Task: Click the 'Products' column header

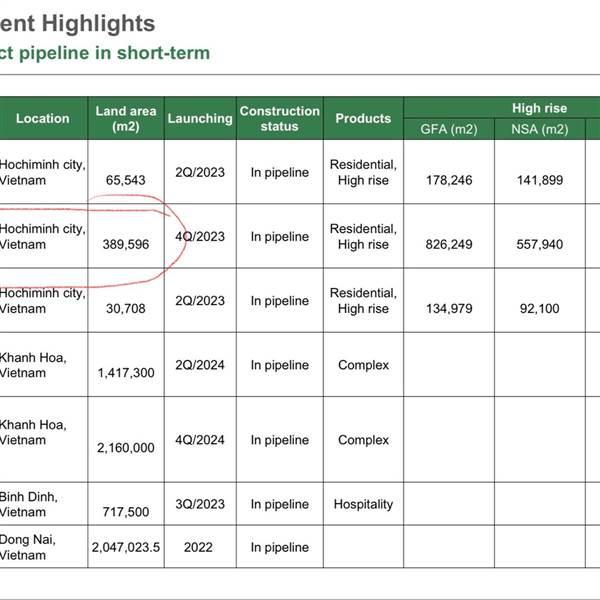Action: [363, 118]
